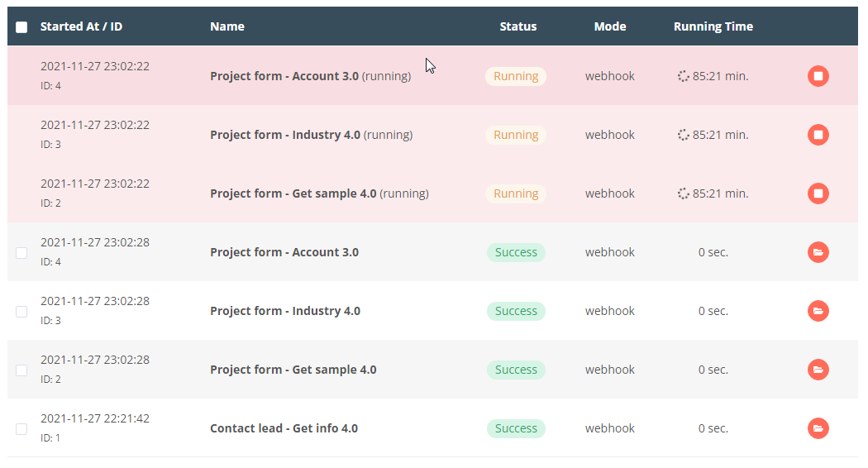
Task: Tick the successful Industry 4.0 row checkbox
Action: click(21, 311)
